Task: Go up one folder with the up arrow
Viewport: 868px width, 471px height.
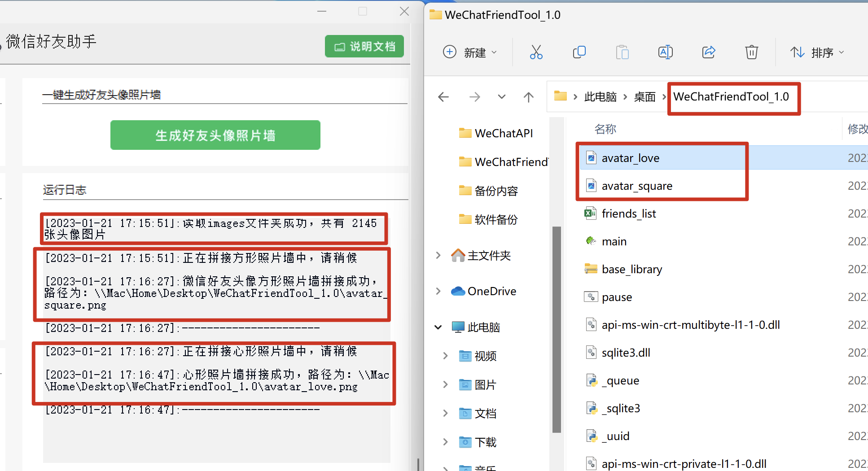Action: coord(529,96)
